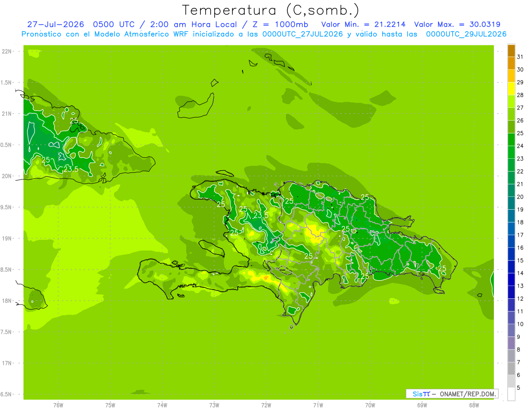532x411 pixels.
Task: Click the SisTT ONAMET/REP.DOM. credit label
Action: pyautogui.click(x=452, y=394)
